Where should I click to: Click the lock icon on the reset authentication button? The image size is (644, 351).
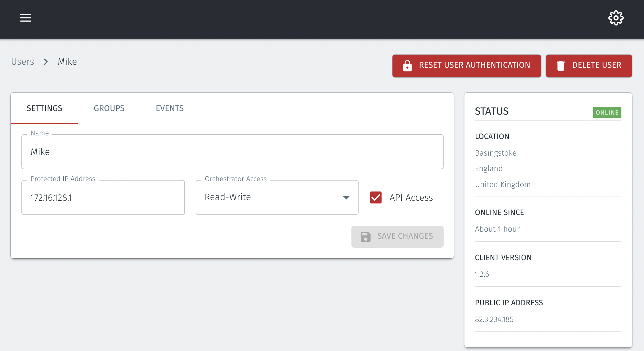pyautogui.click(x=407, y=65)
